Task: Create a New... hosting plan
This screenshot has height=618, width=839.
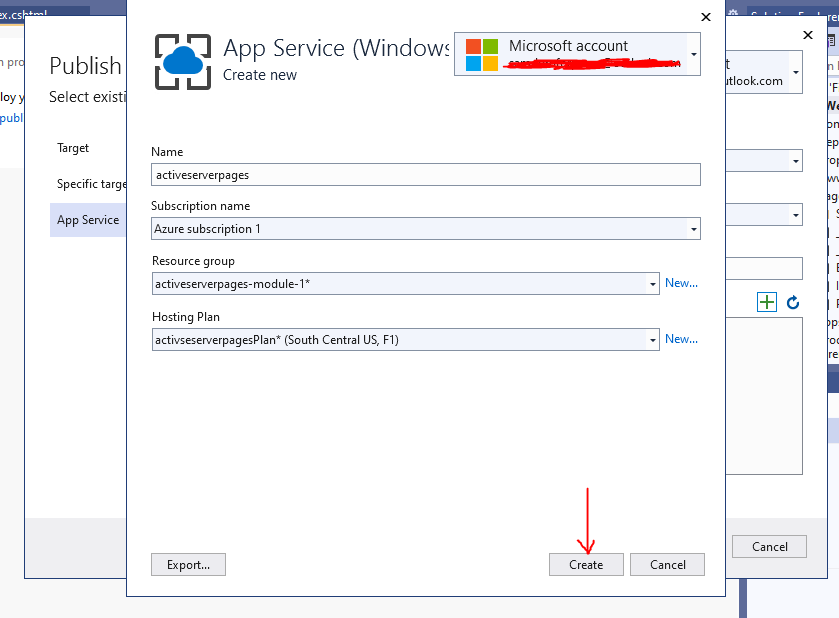Action: (681, 339)
